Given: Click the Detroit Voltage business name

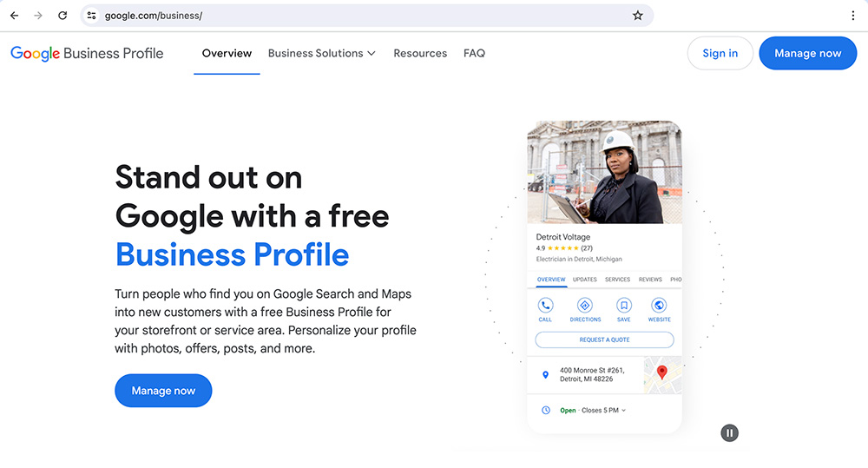Looking at the screenshot, I should (x=563, y=237).
